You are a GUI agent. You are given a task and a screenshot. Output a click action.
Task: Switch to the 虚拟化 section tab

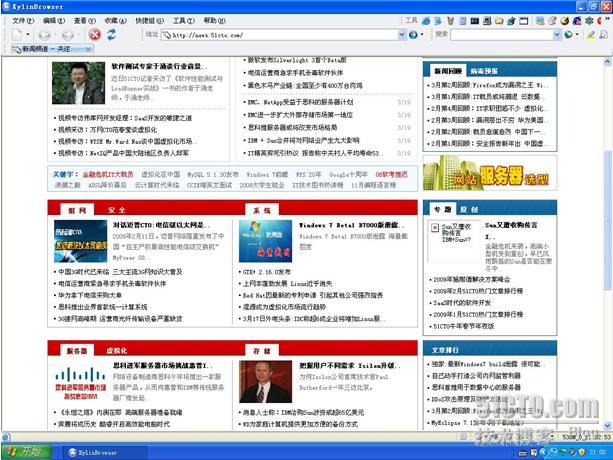[117, 351]
